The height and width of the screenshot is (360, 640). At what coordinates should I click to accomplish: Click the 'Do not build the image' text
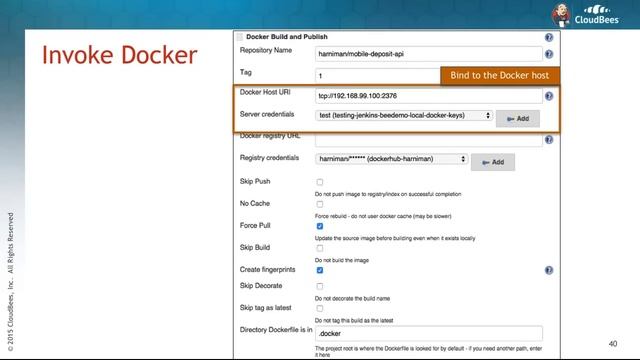click(342, 260)
